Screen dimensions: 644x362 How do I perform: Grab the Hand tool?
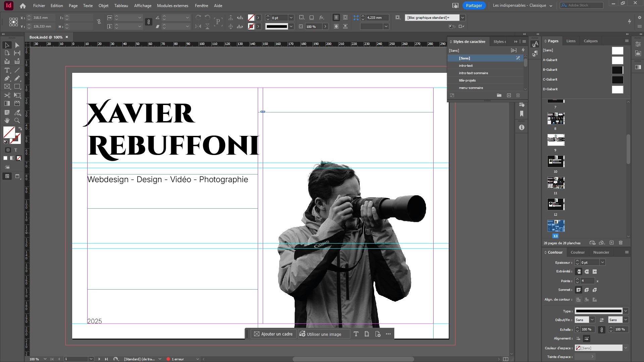[x=6, y=120]
